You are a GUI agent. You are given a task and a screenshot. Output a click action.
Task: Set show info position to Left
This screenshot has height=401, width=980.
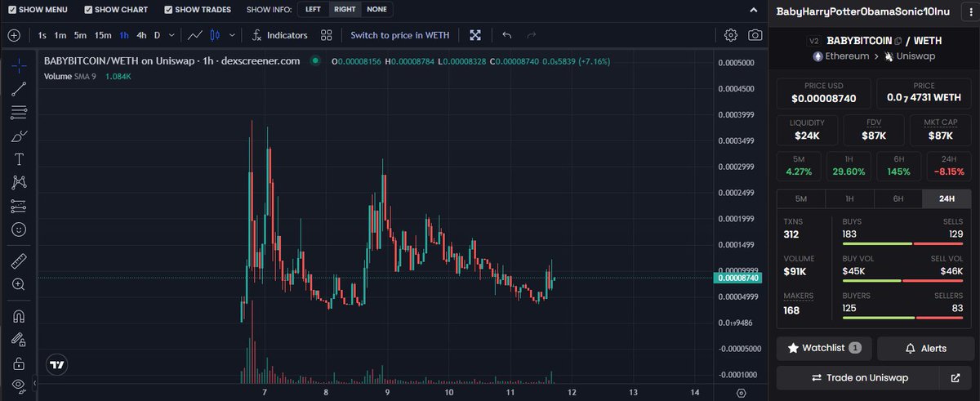pyautogui.click(x=313, y=10)
